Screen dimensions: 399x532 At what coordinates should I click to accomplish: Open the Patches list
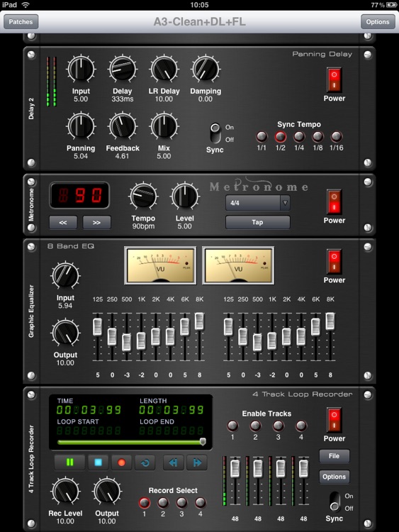point(21,22)
